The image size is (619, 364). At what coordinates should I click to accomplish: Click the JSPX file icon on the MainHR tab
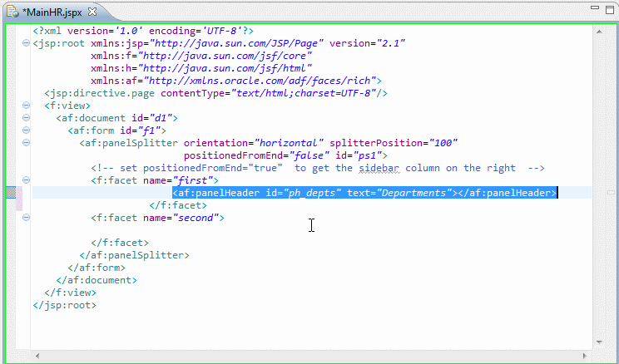[x=13, y=12]
